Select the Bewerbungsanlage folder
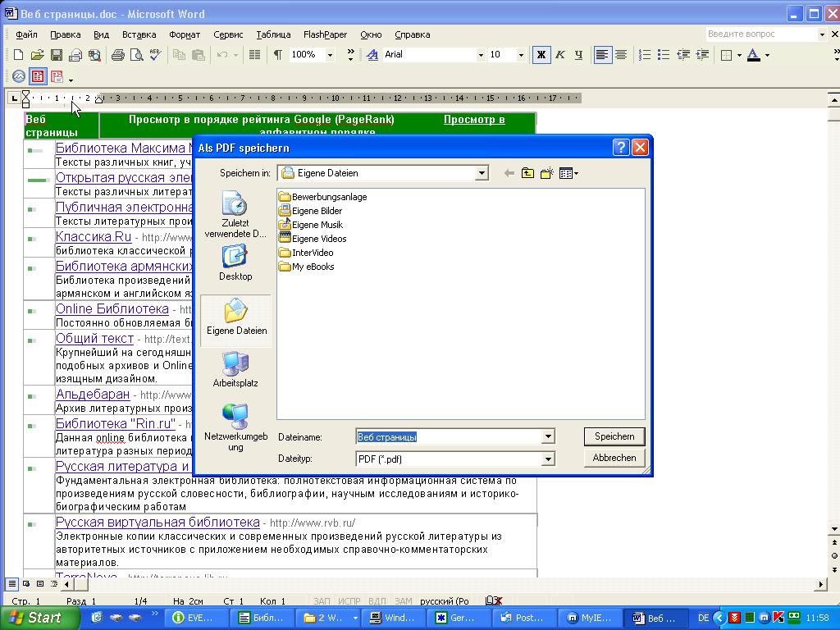Image resolution: width=840 pixels, height=630 pixels. 323,197
